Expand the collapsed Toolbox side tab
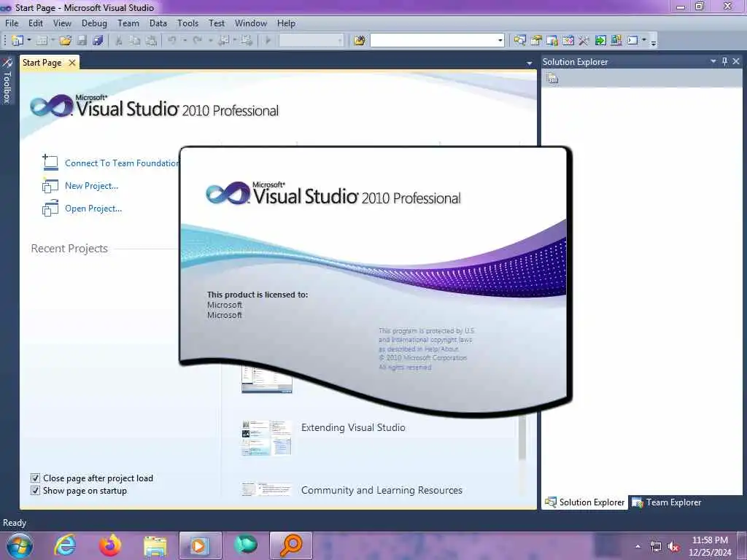Viewport: 747px width, 560px height. (7, 81)
